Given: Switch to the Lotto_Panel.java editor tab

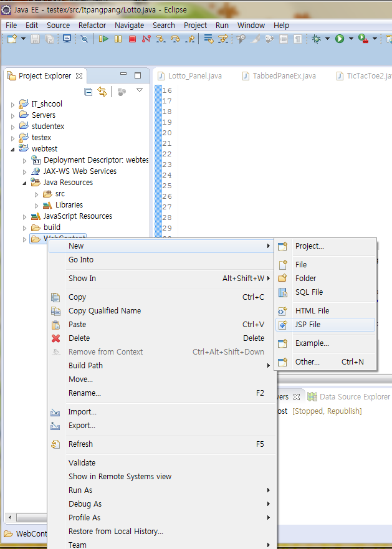Looking at the screenshot, I should point(189,76).
